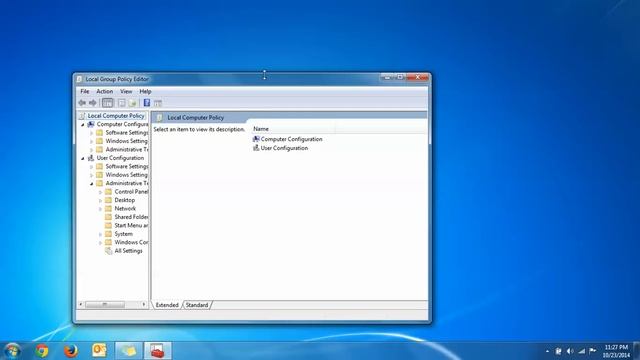Open the Help menu
Viewport: 640px width, 360px height.
pyautogui.click(x=145, y=91)
